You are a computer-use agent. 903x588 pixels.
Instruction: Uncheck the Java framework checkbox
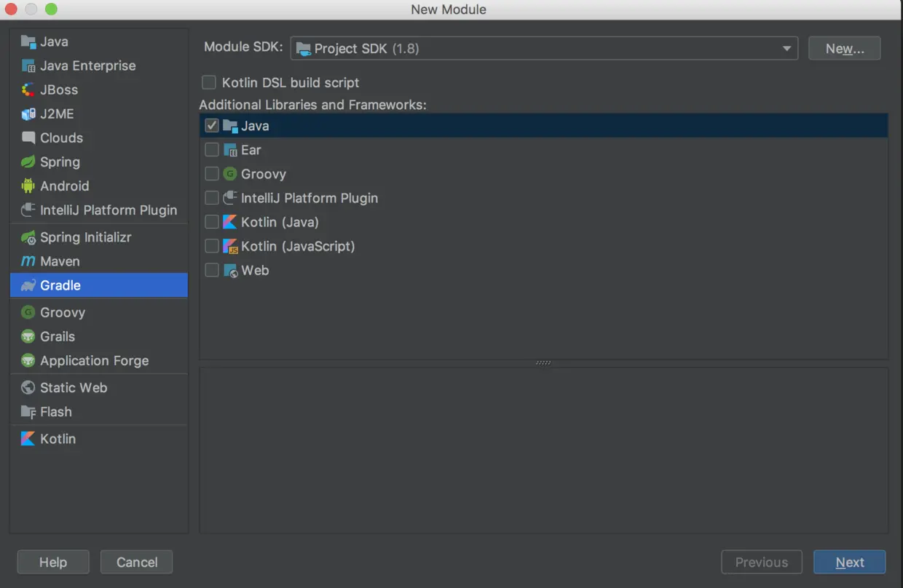click(212, 126)
